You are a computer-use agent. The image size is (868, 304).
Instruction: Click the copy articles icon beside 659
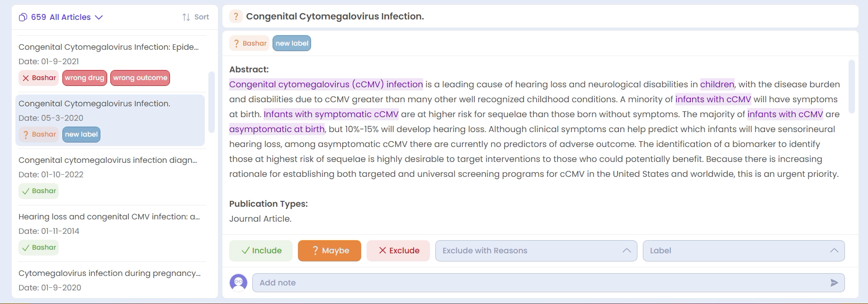(23, 17)
